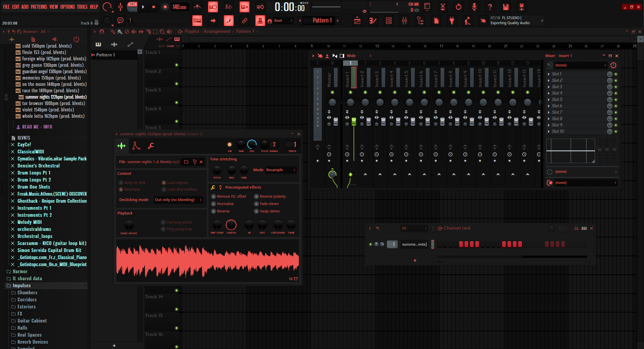Select the Zoom tool in playlist toolbar
644x349 pixels.
(x=162, y=32)
